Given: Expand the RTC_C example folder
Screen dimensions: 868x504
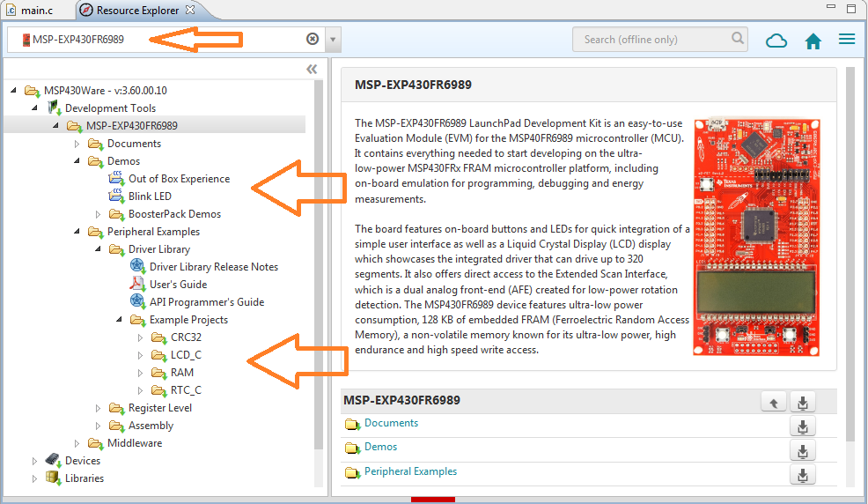Looking at the screenshot, I should [140, 391].
